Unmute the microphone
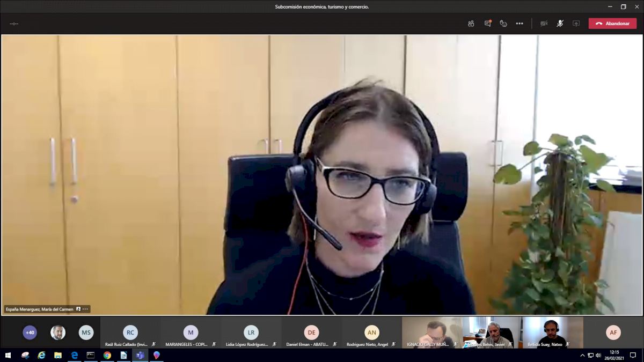 click(560, 24)
